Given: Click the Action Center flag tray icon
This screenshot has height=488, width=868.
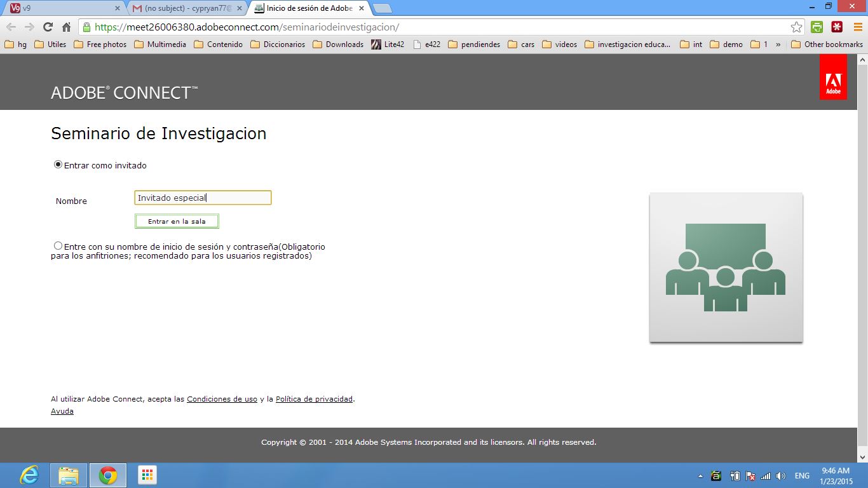Looking at the screenshot, I should 750,475.
